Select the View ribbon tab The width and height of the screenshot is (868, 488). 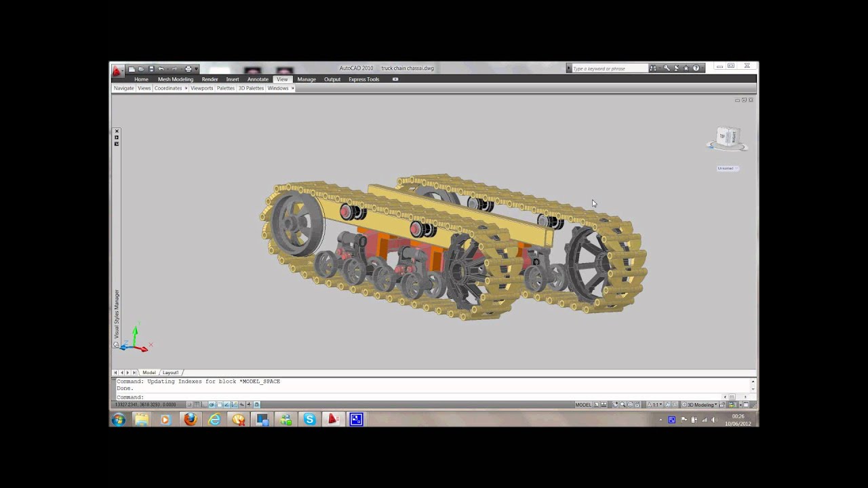(282, 79)
